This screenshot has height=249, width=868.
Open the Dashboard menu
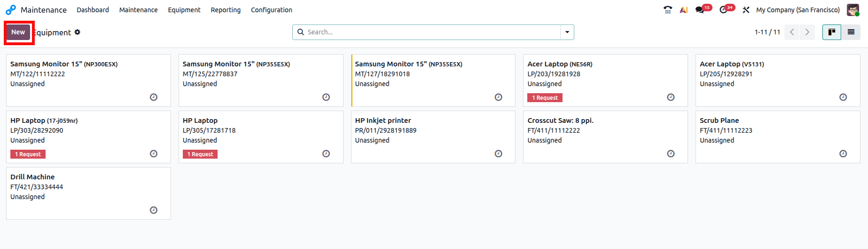coord(93,10)
